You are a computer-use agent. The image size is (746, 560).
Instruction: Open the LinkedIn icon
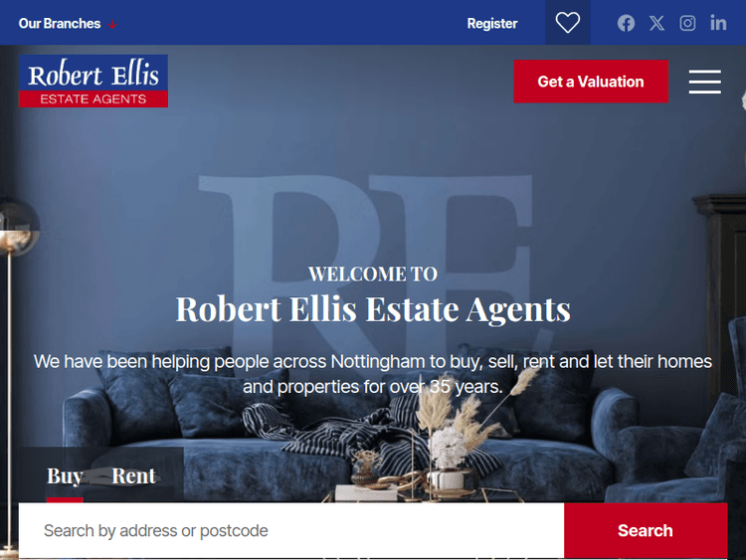click(x=718, y=22)
